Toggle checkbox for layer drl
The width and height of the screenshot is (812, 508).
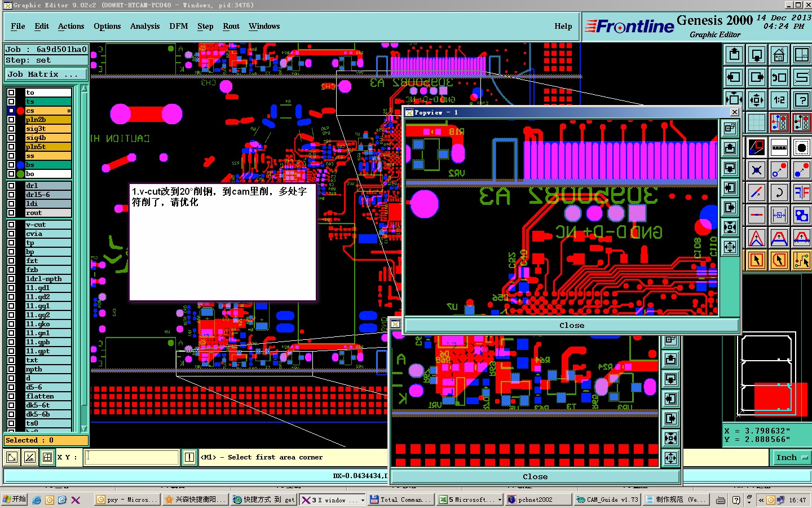click(x=11, y=186)
